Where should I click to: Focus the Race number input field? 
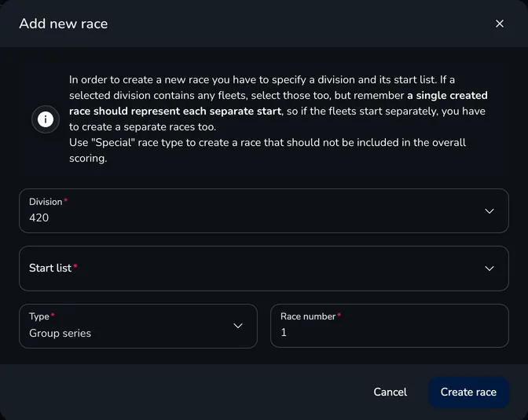click(390, 326)
